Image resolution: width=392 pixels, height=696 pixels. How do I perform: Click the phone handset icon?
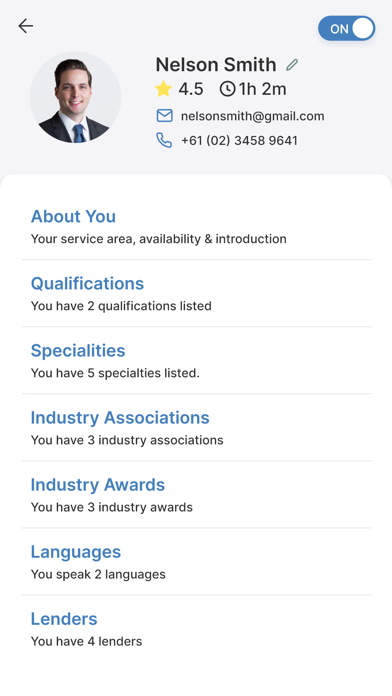[x=164, y=141]
